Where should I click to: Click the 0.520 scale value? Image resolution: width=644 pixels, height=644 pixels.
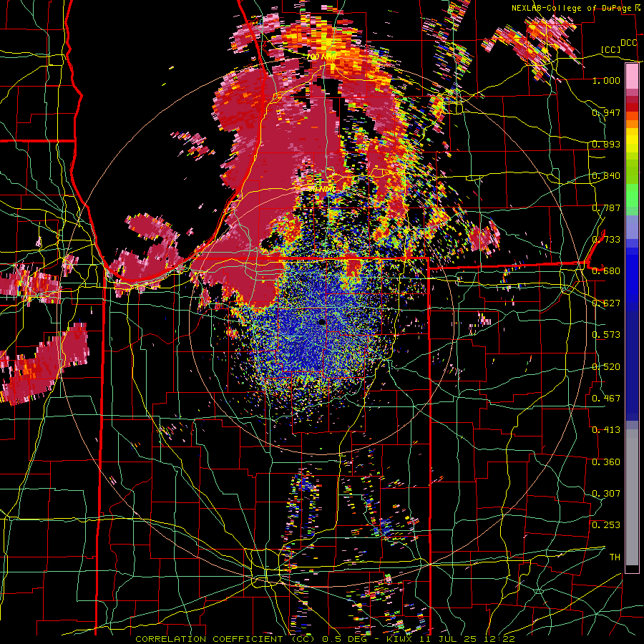point(606,366)
